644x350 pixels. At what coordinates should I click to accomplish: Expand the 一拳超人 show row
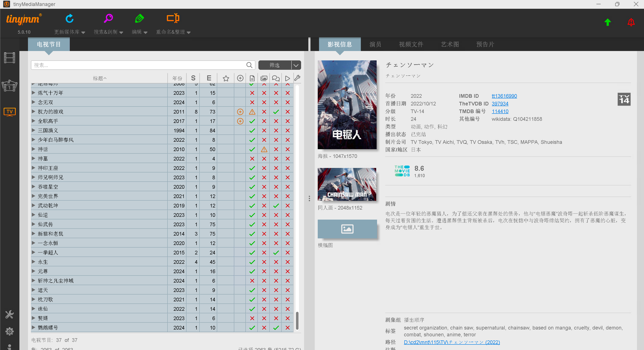pos(33,252)
